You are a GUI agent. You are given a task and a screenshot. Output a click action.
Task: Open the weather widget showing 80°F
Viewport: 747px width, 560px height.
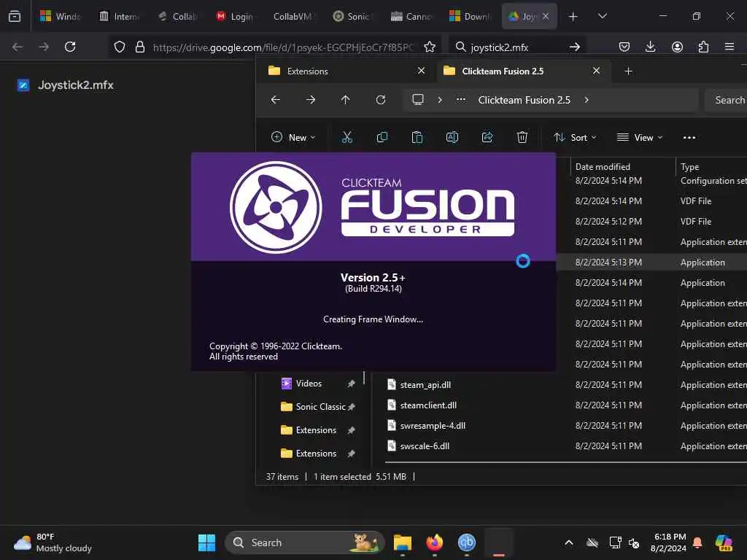pyautogui.click(x=53, y=542)
